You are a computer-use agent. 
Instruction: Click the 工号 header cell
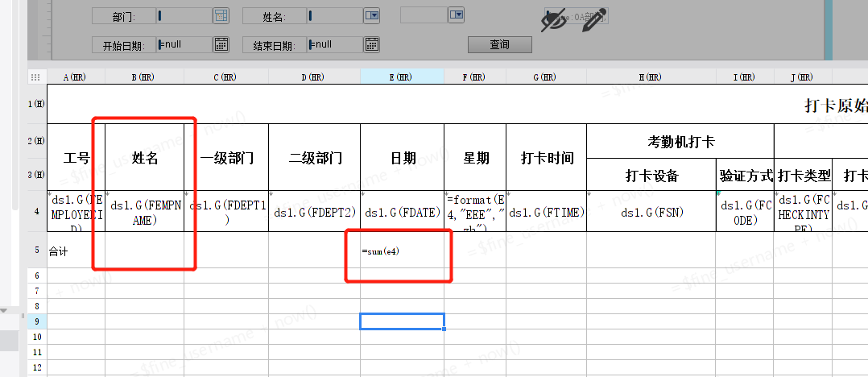click(76, 157)
